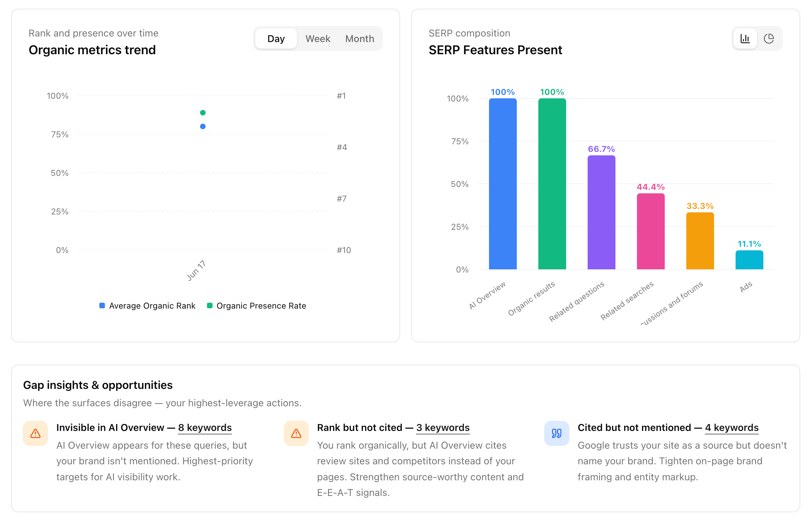Click the green Organic results bar

pos(552,184)
